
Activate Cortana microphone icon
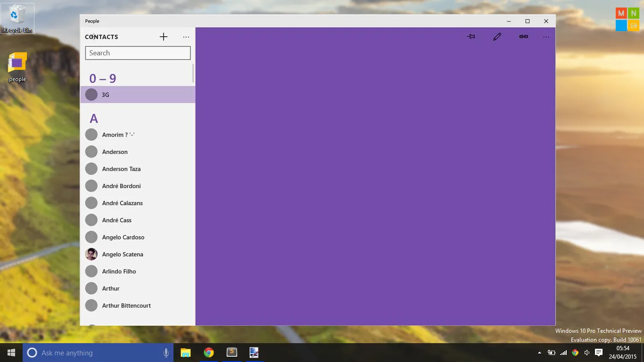(166, 353)
